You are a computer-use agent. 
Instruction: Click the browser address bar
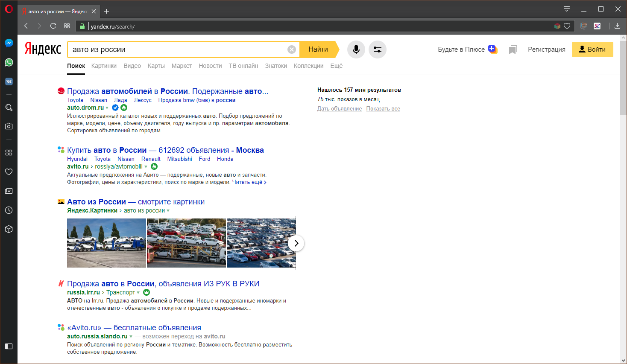pyautogui.click(x=320, y=26)
